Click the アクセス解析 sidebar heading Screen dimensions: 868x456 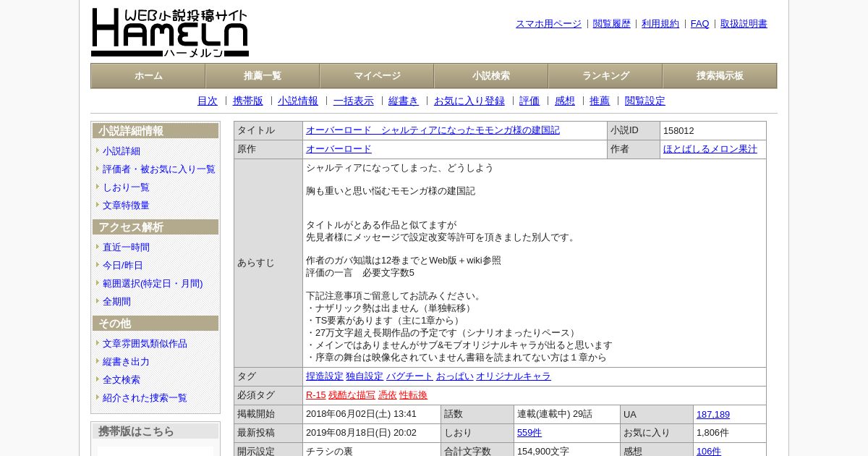point(156,227)
